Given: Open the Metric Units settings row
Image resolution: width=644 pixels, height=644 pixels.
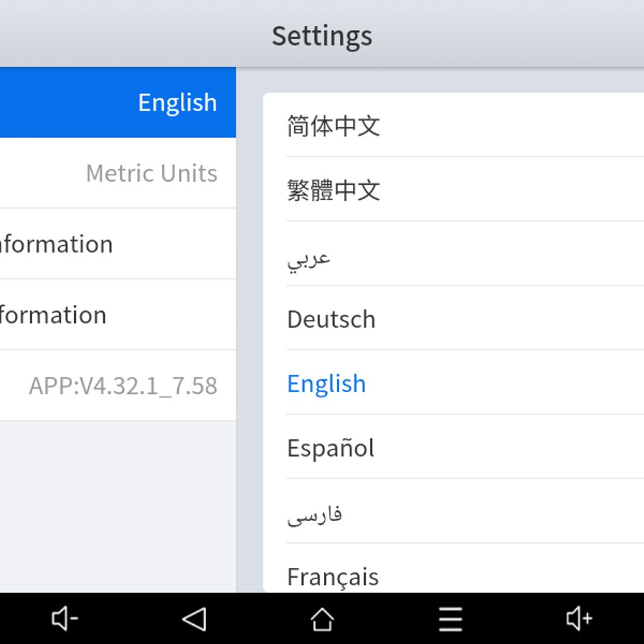Looking at the screenshot, I should 118,173.
